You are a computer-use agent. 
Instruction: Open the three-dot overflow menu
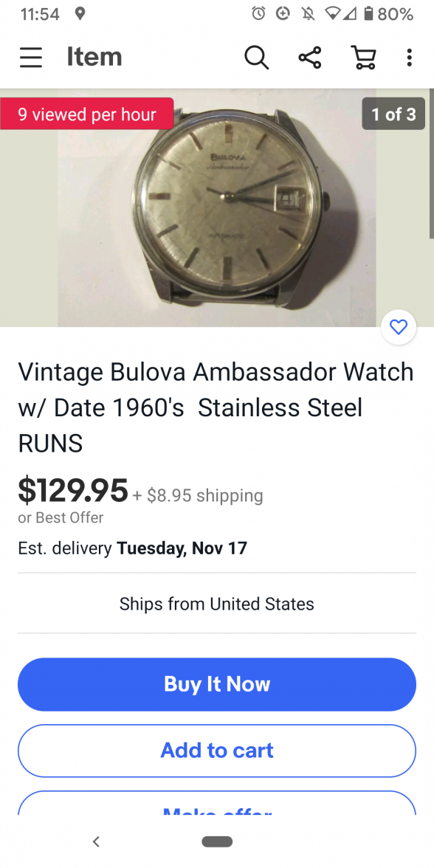[x=409, y=57]
